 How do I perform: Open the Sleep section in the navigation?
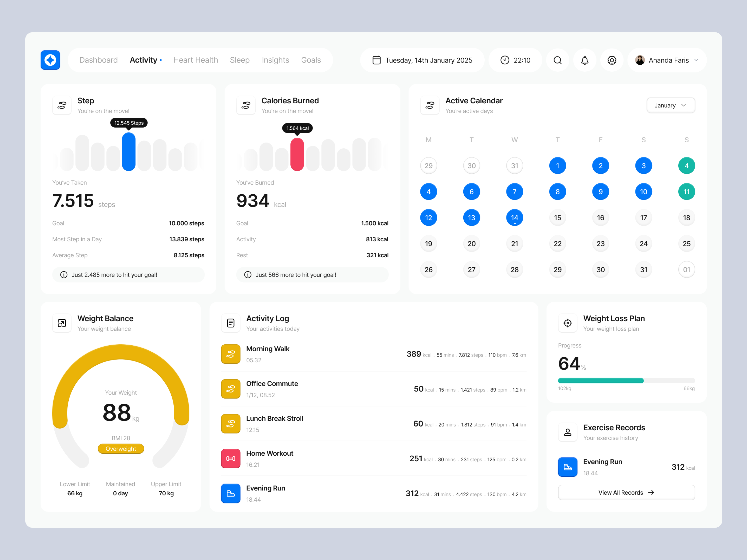pyautogui.click(x=240, y=60)
